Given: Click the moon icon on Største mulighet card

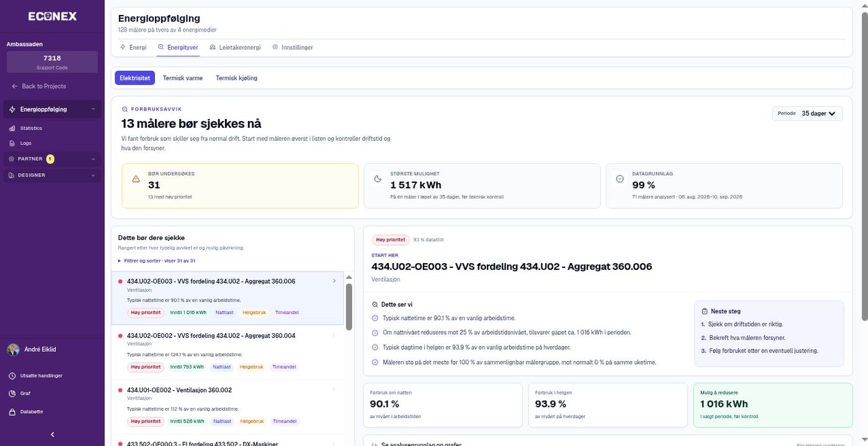Looking at the screenshot, I should click(x=378, y=179).
